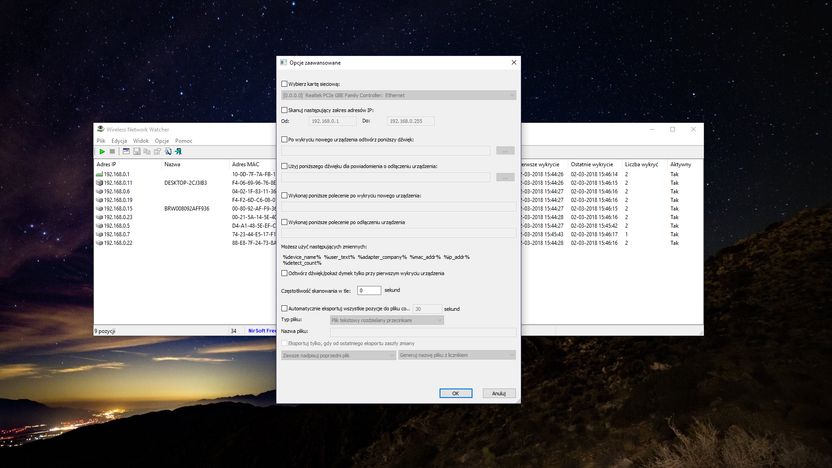
Task: Click the find icon in the Watcher toolbar
Action: [168, 152]
